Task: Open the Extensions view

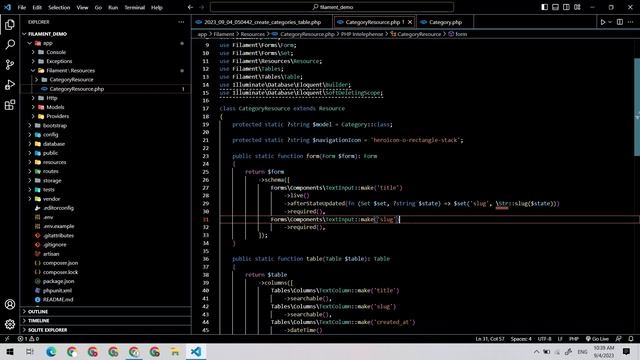Action: pos(10,105)
